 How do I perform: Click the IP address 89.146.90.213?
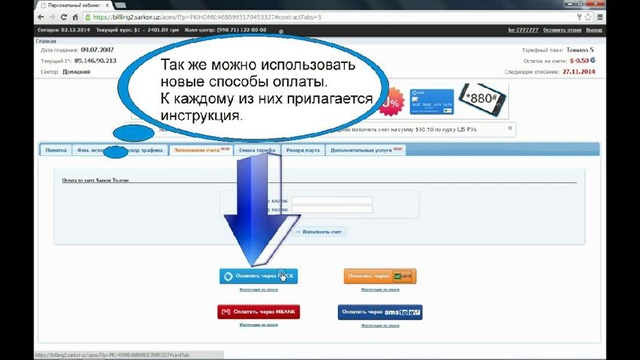96,60
